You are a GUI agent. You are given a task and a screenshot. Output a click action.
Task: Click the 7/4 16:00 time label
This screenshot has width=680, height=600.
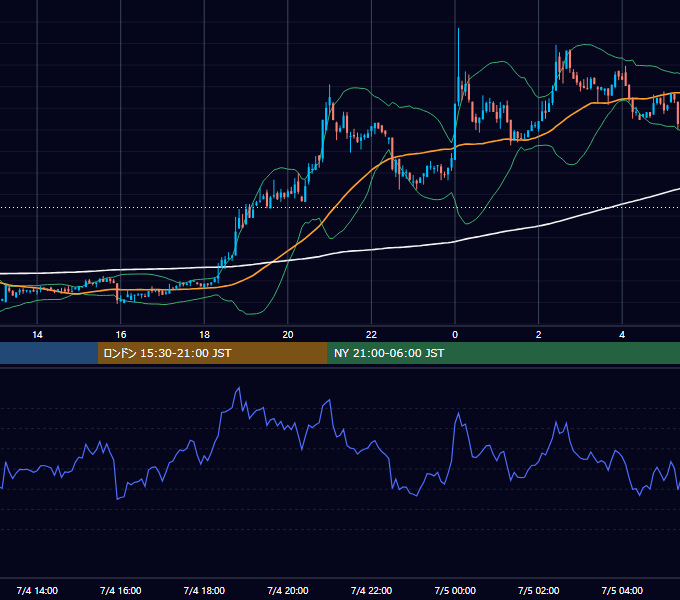(121, 590)
